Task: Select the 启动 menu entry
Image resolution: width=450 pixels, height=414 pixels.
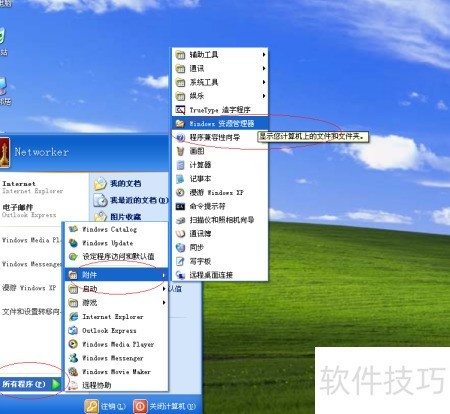Action: 117,289
